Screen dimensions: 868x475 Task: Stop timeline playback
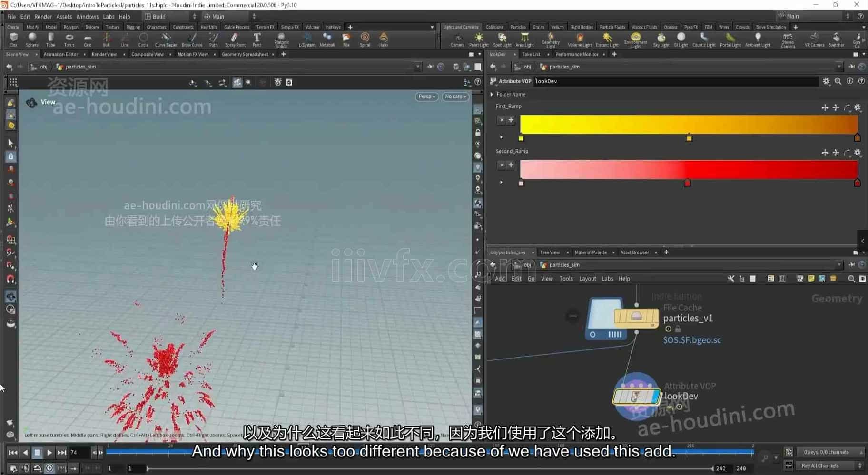click(38, 453)
